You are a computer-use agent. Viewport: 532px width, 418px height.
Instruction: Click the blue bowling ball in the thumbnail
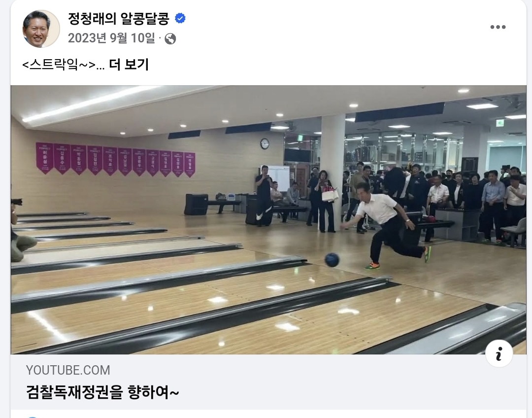click(332, 260)
